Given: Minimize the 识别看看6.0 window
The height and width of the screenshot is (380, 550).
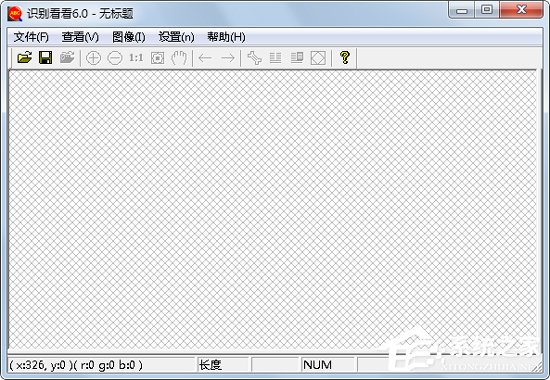Looking at the screenshot, I should 462,10.
